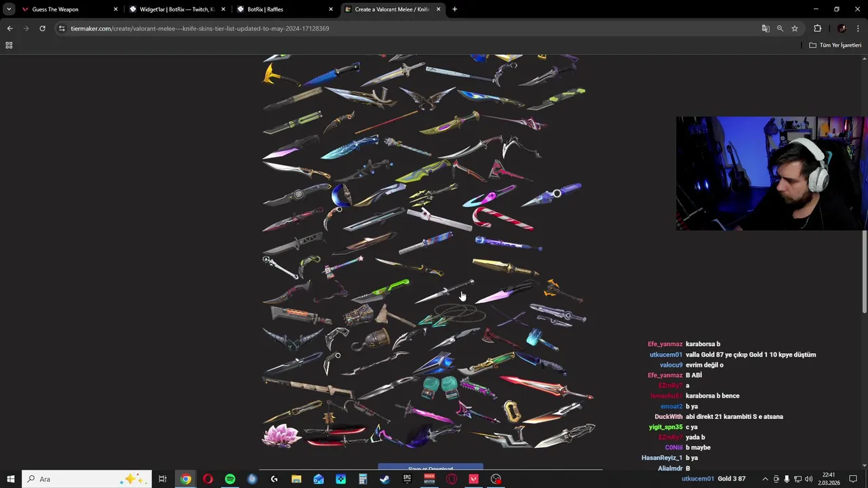Reload the tiermaker page
868x488 pixels.
42,28
